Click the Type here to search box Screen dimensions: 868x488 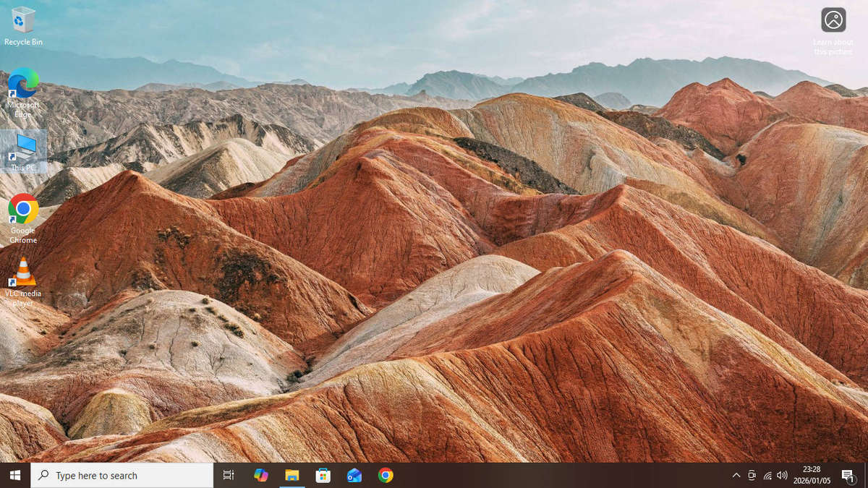123,475
